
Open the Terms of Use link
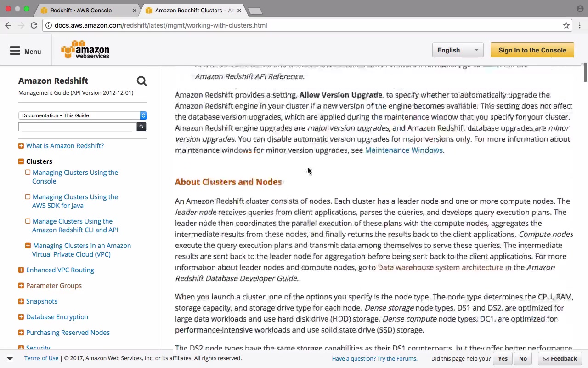pyautogui.click(x=41, y=358)
